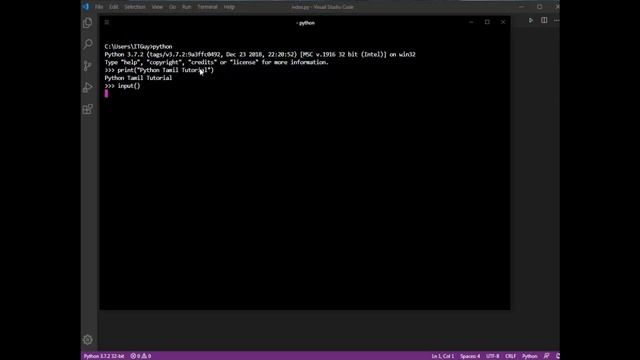Image resolution: width=640 pixels, height=360 pixels.
Task: Select Python 3.7.2 32-bit interpreter in status bar
Action: pyautogui.click(x=104, y=356)
